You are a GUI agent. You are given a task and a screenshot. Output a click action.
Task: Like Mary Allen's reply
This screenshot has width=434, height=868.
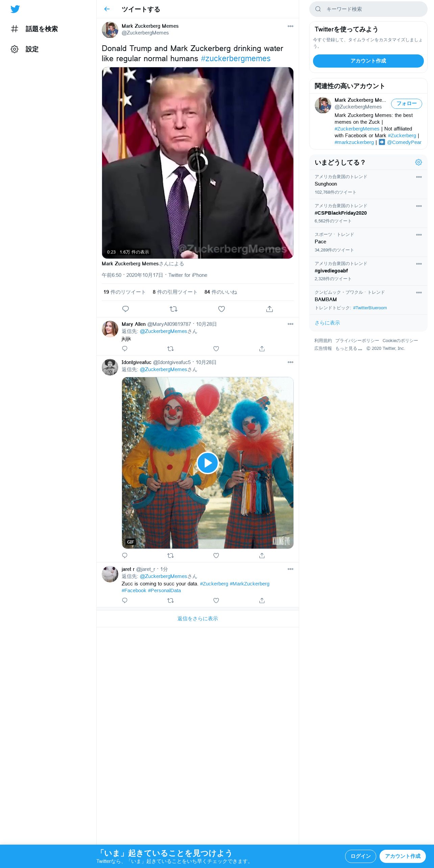point(216,348)
